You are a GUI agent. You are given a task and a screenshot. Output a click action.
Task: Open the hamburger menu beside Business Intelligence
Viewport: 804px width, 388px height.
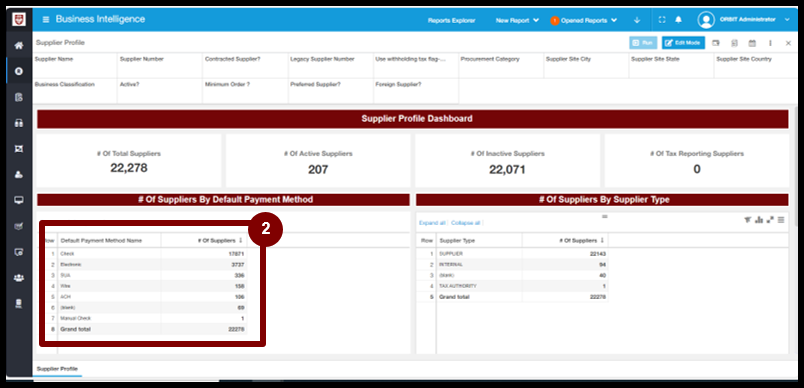(x=46, y=19)
